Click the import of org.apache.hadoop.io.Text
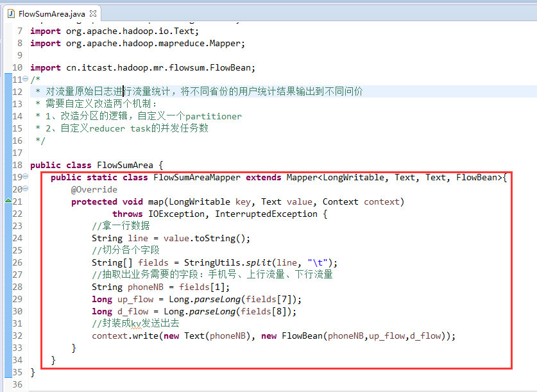 (x=114, y=31)
